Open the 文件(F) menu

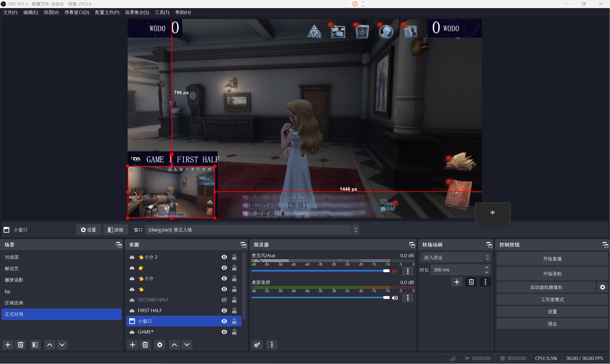tap(10, 12)
